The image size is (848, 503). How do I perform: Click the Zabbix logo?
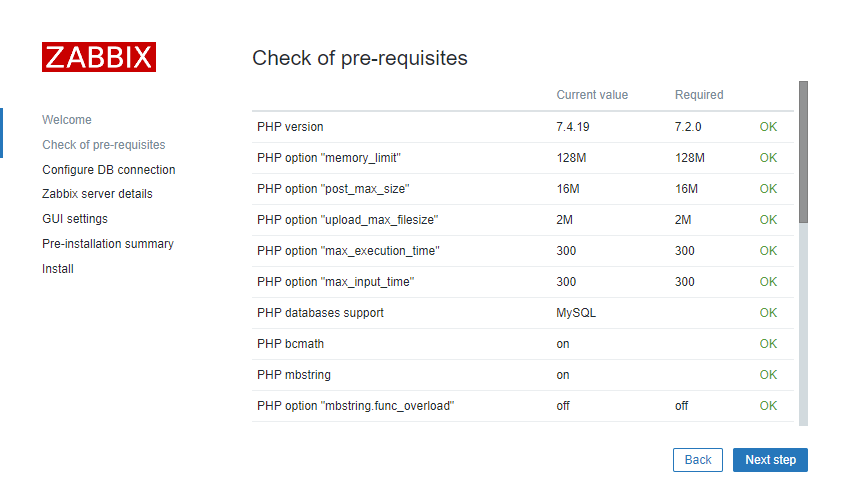pos(99,57)
